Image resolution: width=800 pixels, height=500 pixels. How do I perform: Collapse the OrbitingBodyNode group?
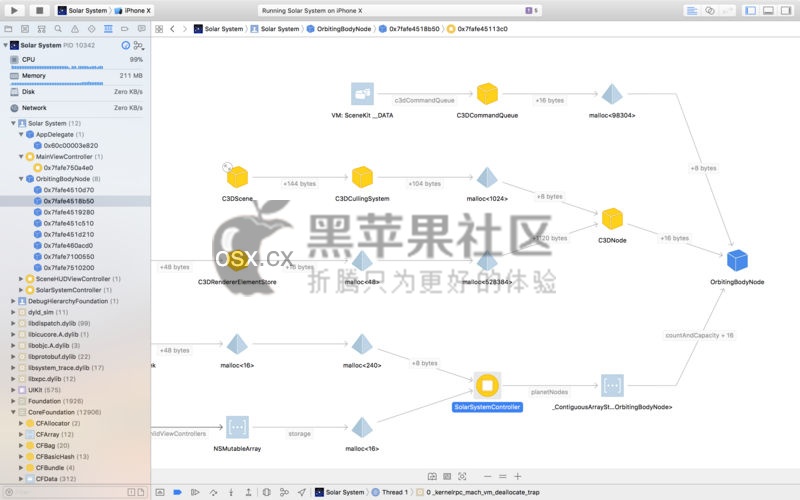(x=21, y=179)
